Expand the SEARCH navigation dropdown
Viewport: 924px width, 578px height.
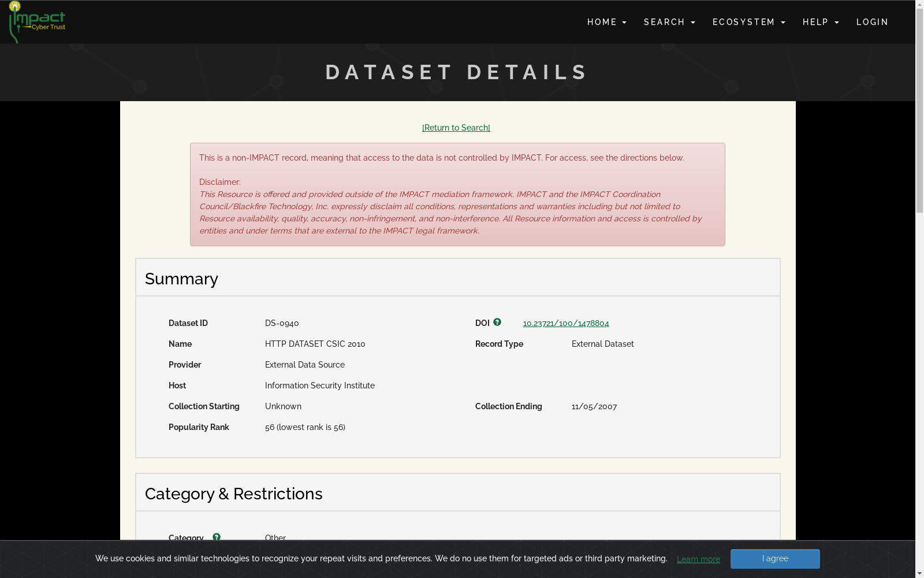click(x=669, y=22)
